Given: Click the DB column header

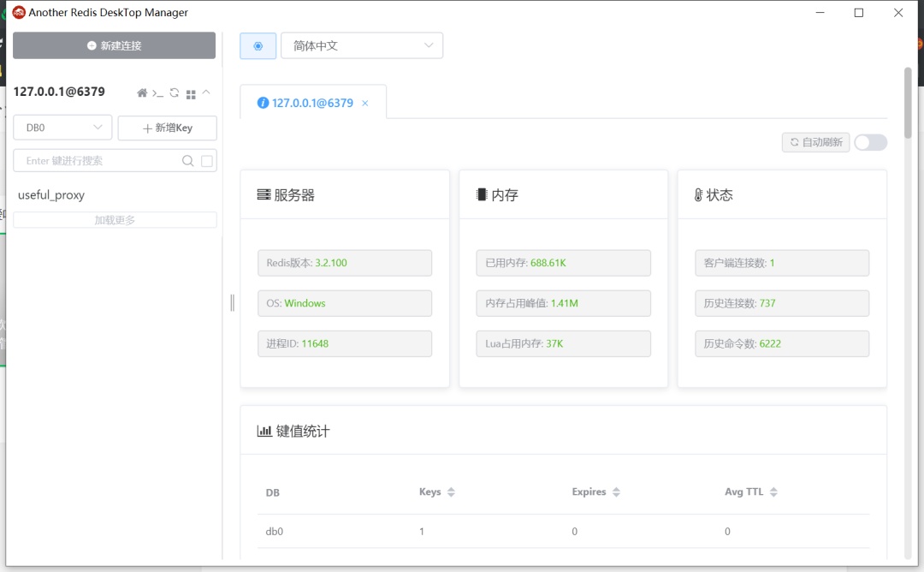Looking at the screenshot, I should tap(273, 492).
